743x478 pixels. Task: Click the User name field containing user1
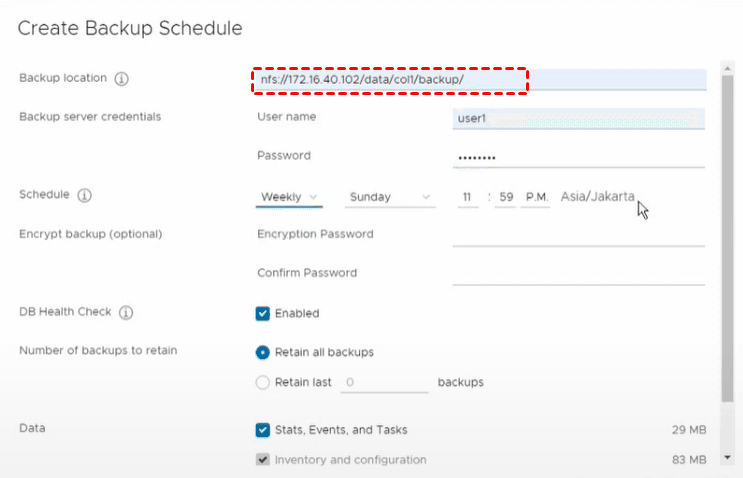[x=578, y=118]
